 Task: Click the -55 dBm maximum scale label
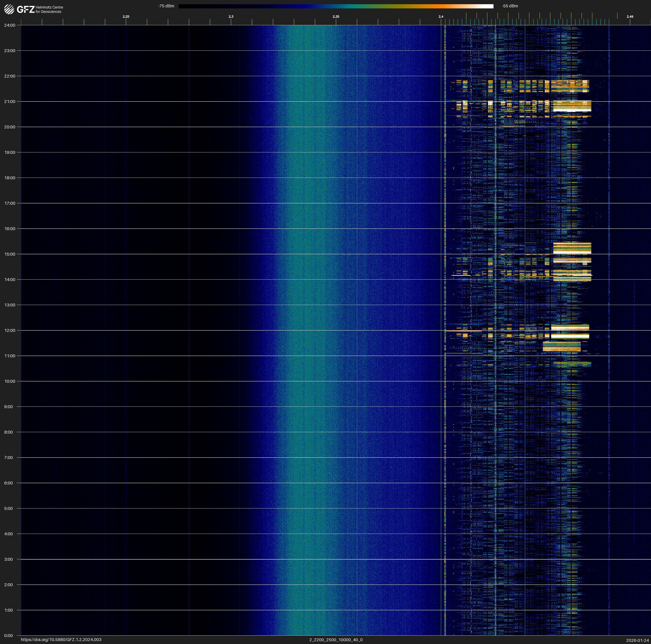coord(510,6)
